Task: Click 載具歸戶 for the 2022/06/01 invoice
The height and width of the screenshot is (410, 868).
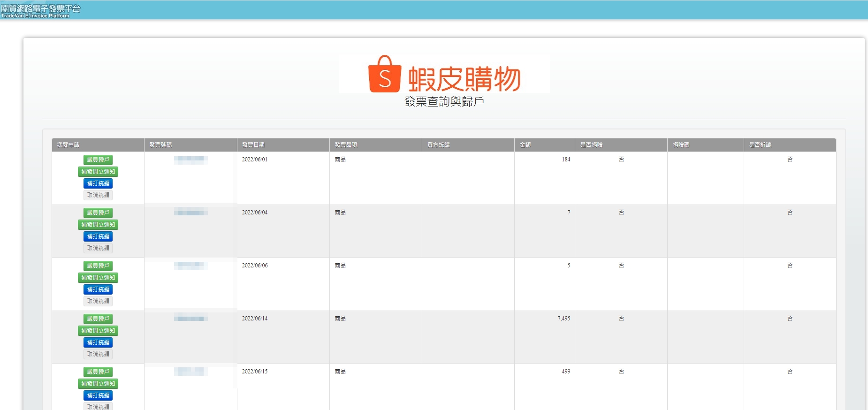Action: click(98, 160)
